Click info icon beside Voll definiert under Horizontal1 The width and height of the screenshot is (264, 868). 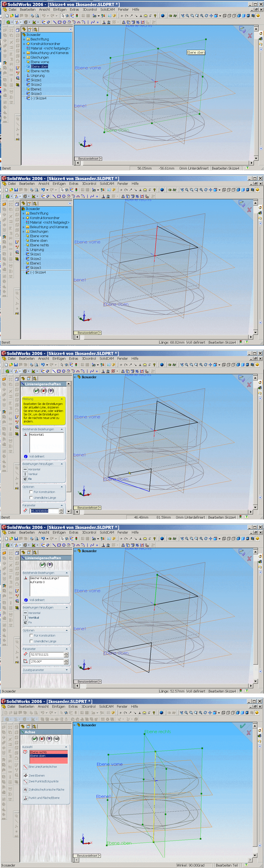click(26, 456)
